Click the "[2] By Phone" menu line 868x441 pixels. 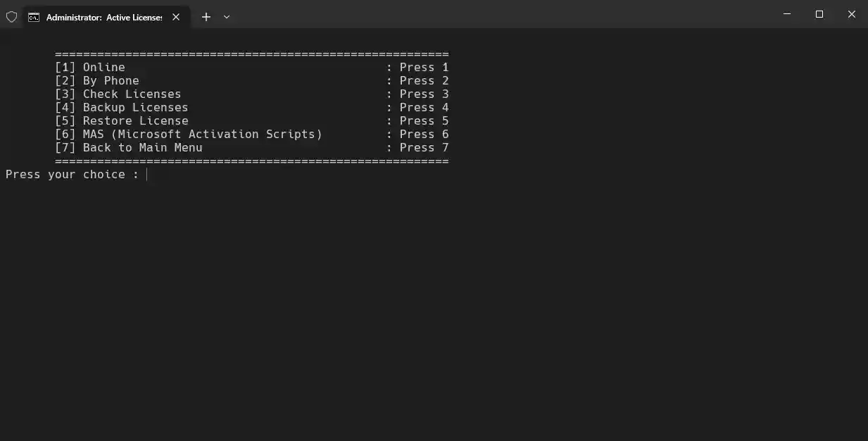97,81
